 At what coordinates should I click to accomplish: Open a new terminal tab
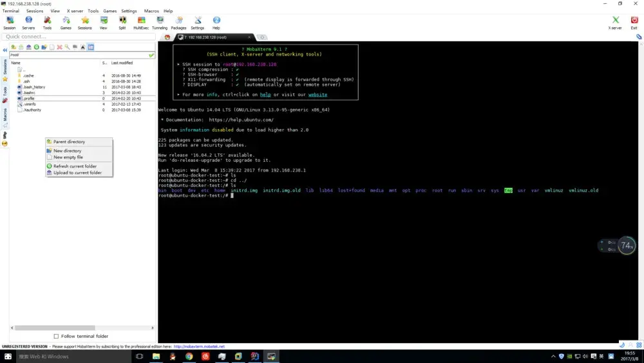262,37
